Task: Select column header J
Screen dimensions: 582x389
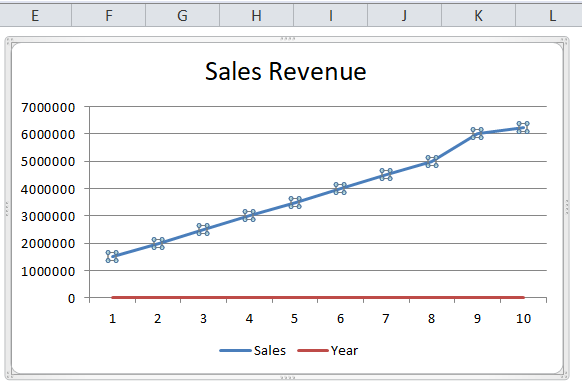Action: [x=404, y=16]
